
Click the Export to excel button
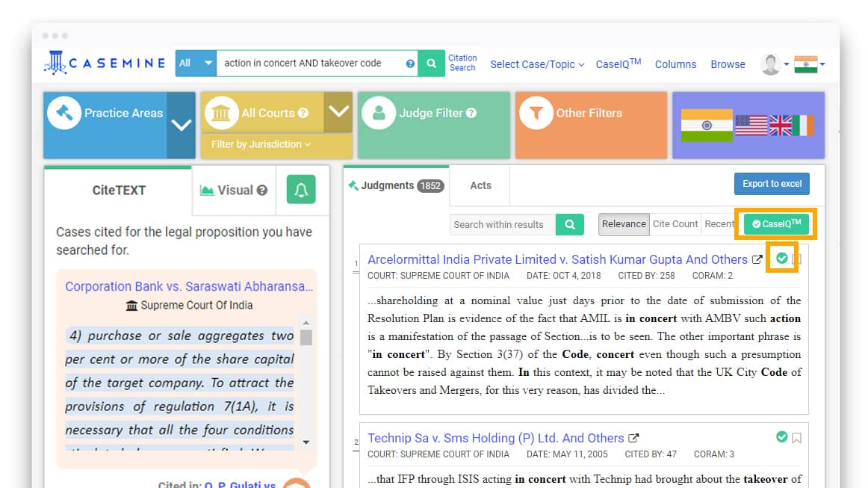[x=772, y=184]
